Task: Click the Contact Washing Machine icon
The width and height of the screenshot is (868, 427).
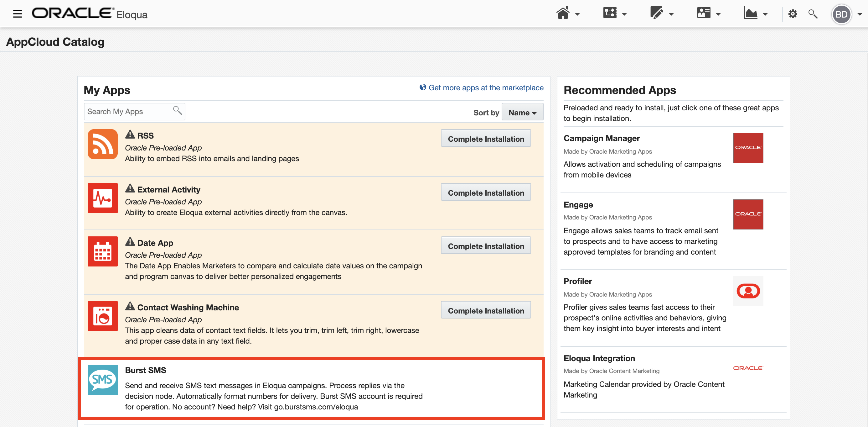Action: (102, 316)
